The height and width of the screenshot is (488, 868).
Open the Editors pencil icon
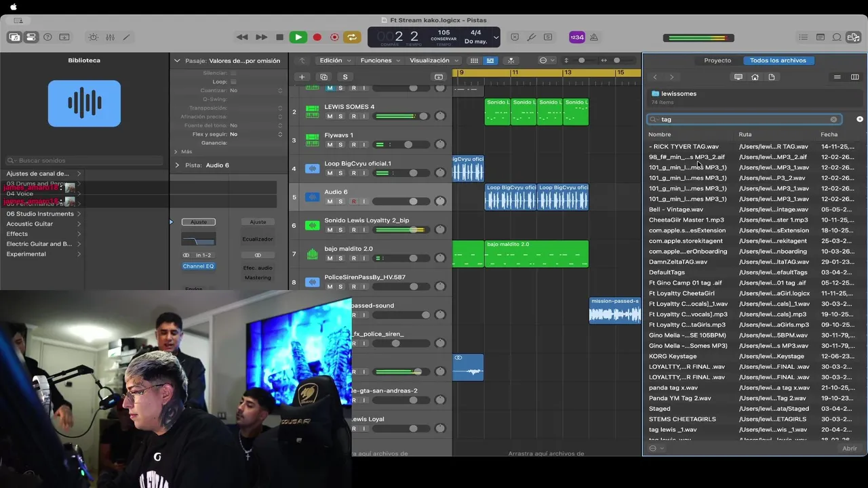[126, 37]
